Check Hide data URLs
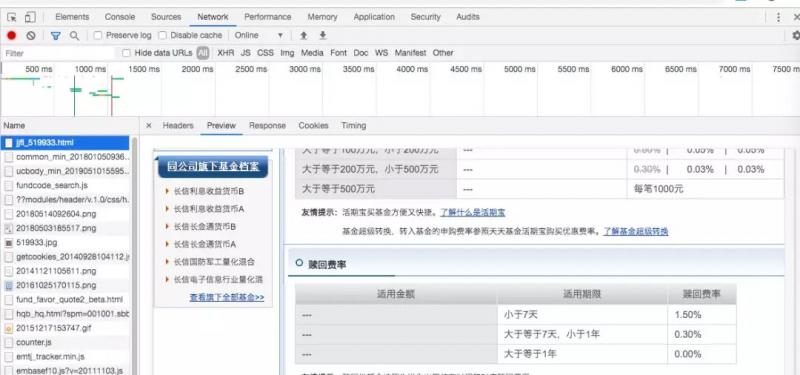Viewport: 800px width, 375px height. (x=127, y=53)
